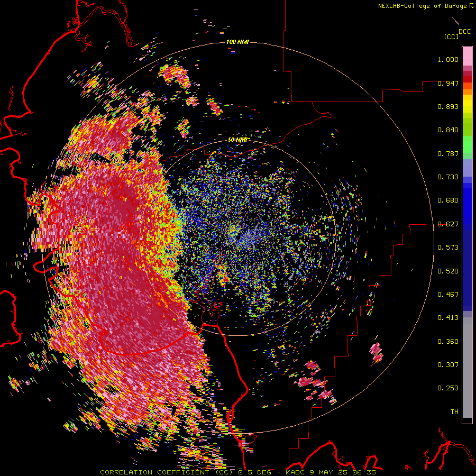Click the 50 NMI range ring label

coord(237,140)
